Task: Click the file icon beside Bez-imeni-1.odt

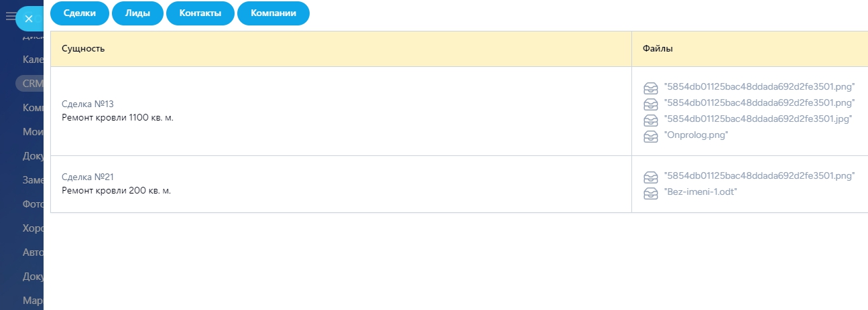Action: tap(650, 193)
